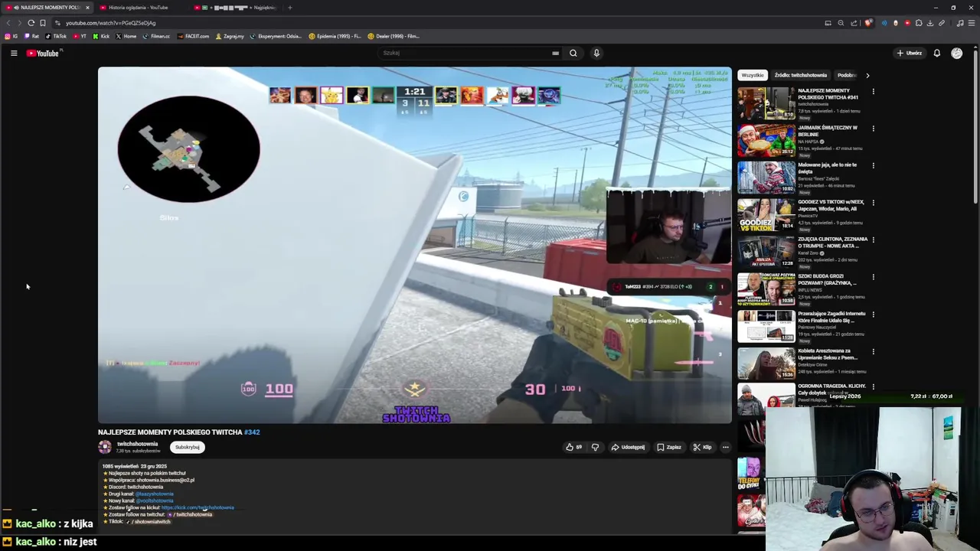This screenshot has width=980, height=551.
Task: Open the FACEIT.com bookmark
Action: click(193, 36)
